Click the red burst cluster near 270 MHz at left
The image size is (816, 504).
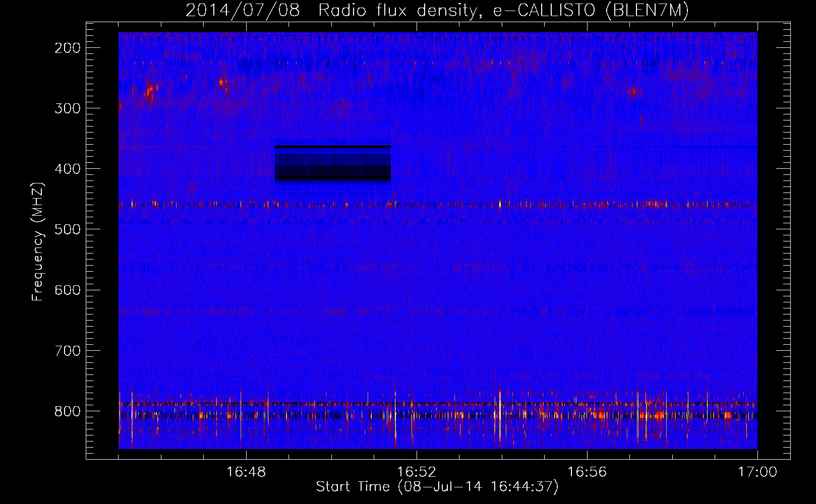[150, 91]
